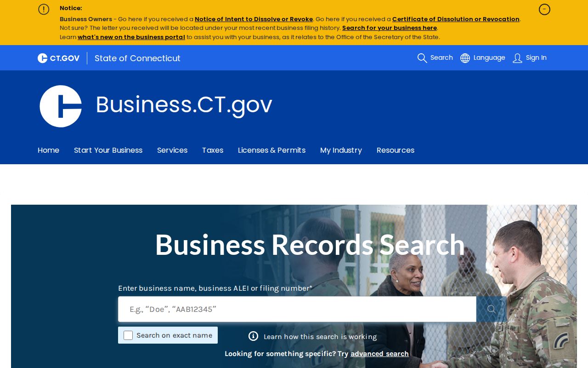Open the My Industry menu
Screen dimensions: 588x368
(341, 150)
